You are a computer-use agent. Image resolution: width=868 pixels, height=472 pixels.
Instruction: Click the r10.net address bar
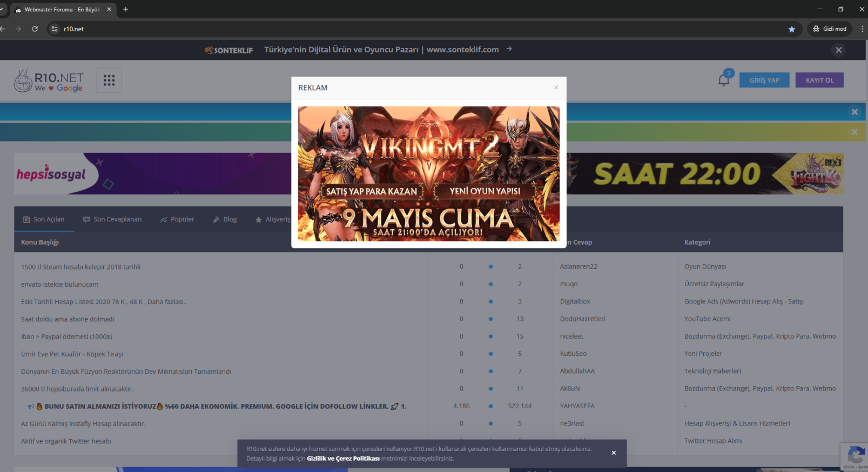point(423,29)
